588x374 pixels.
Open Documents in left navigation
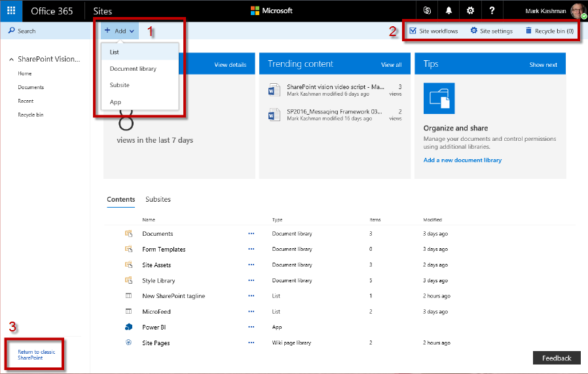[31, 87]
